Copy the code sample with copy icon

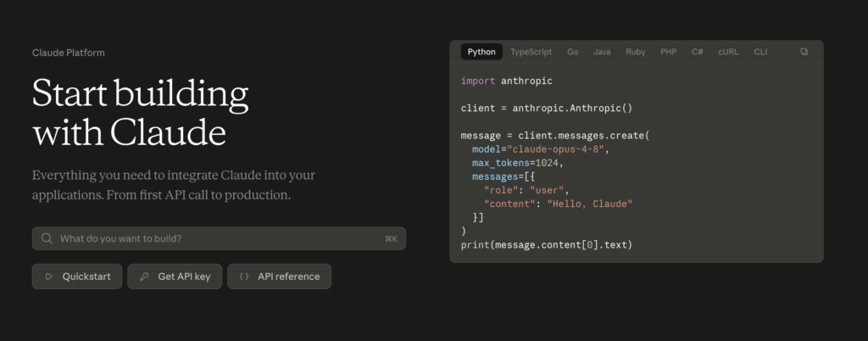point(804,52)
